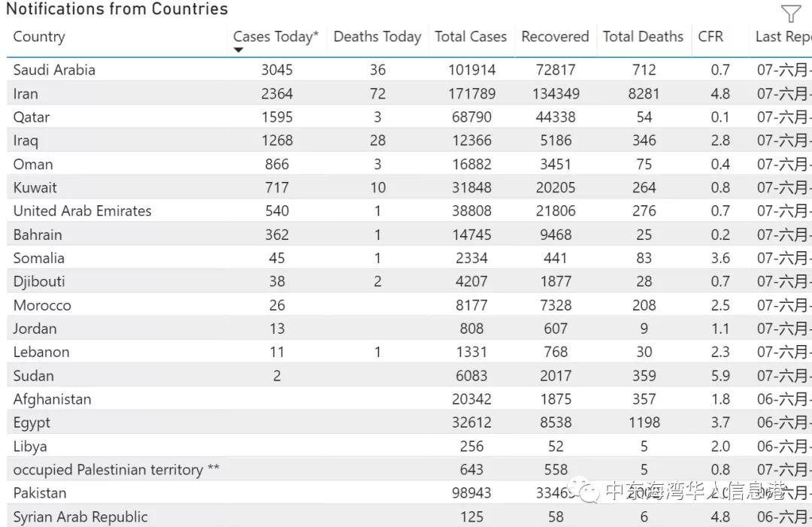
Task: Click the Last Reported column header
Action: coord(783,37)
